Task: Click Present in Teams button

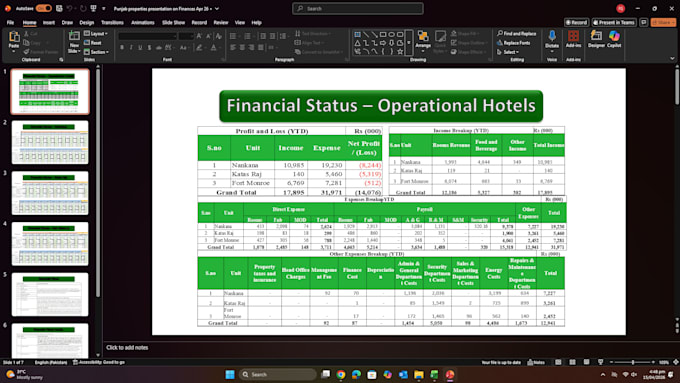Action: (614, 22)
